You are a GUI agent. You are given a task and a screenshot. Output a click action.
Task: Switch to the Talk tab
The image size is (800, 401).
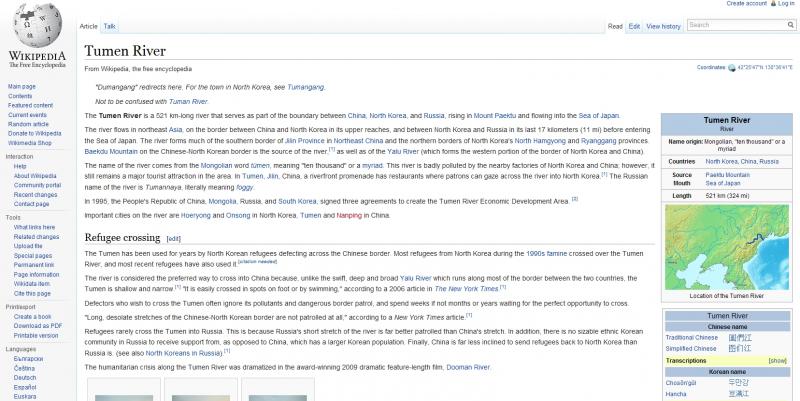tap(109, 26)
